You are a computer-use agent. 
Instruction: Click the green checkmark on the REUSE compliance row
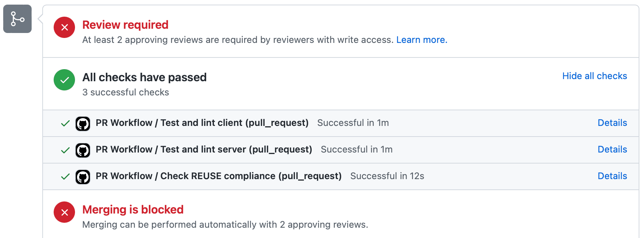65,177
